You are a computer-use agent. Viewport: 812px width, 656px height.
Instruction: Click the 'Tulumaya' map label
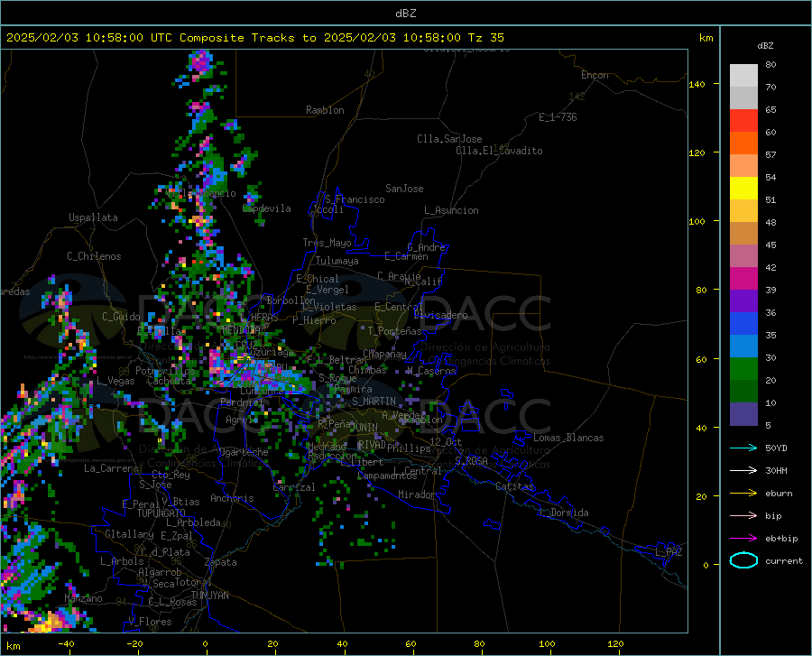click(337, 261)
